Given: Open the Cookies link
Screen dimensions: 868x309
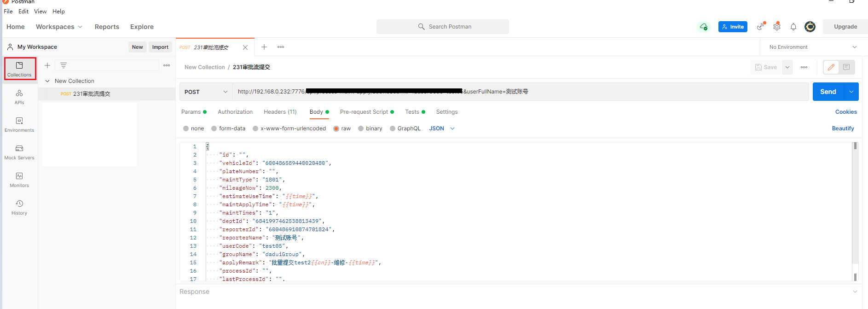Looking at the screenshot, I should [x=846, y=112].
